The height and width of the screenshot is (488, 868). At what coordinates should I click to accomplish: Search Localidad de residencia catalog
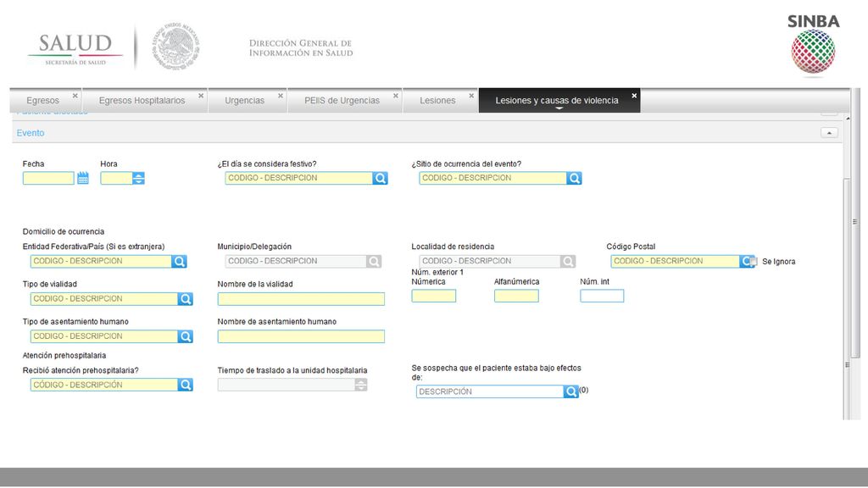[568, 261]
